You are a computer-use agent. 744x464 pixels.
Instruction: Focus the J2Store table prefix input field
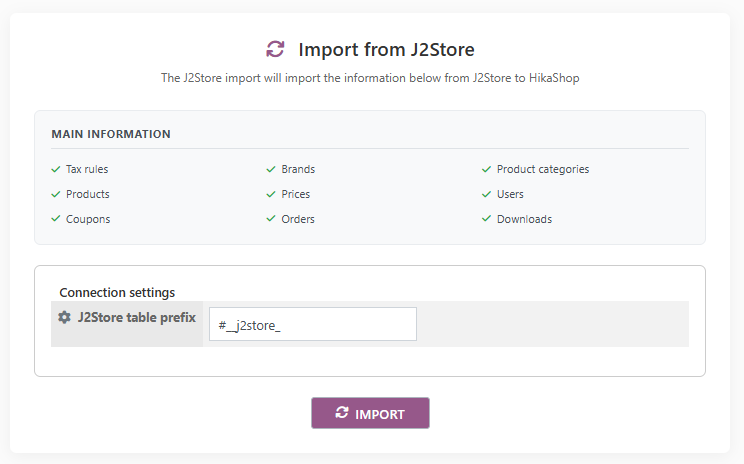pyautogui.click(x=312, y=324)
